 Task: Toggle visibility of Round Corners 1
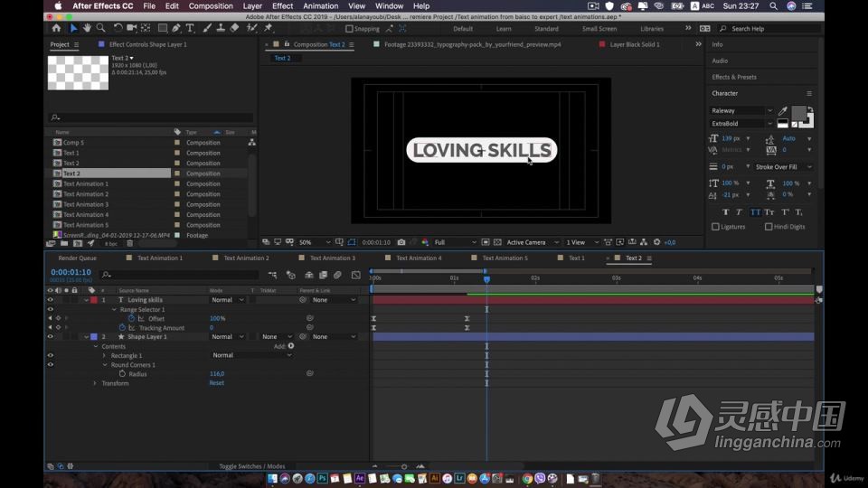[51, 364]
